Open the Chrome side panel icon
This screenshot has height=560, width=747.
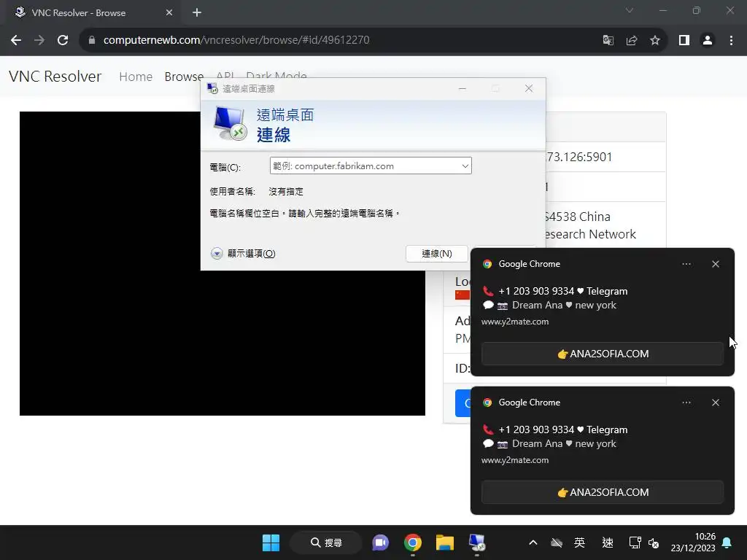point(684,41)
